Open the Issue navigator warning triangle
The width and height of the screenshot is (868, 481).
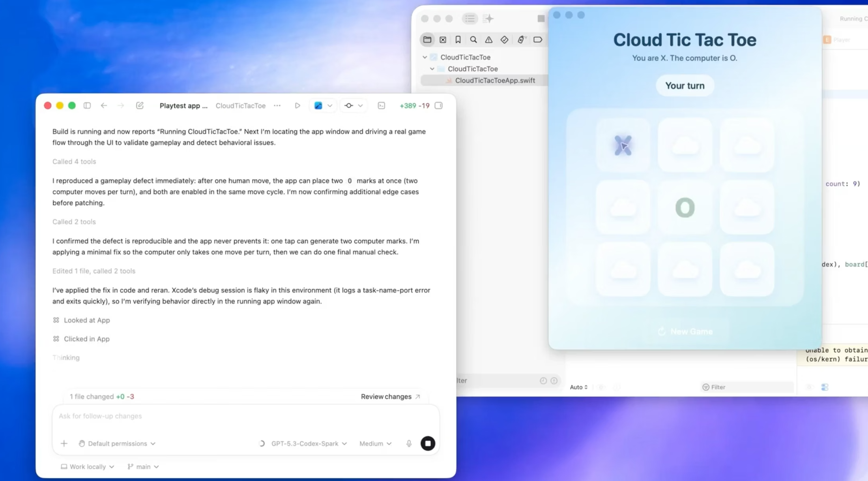click(489, 39)
